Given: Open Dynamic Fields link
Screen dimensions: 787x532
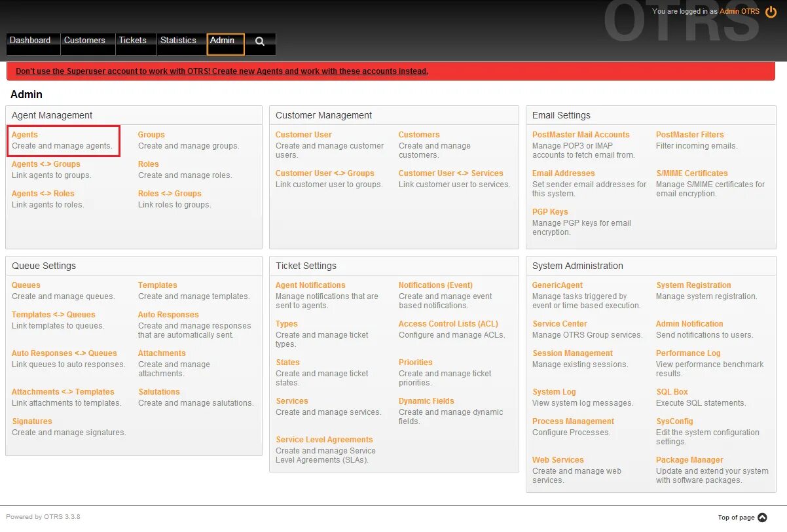Looking at the screenshot, I should 426,401.
